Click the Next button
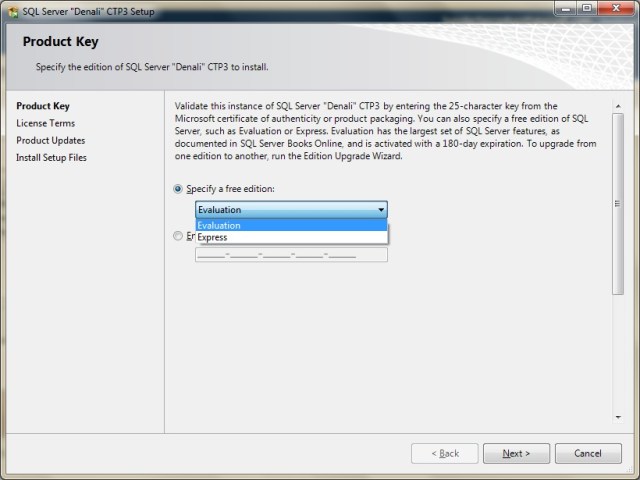The height and width of the screenshot is (480, 640). 516,453
